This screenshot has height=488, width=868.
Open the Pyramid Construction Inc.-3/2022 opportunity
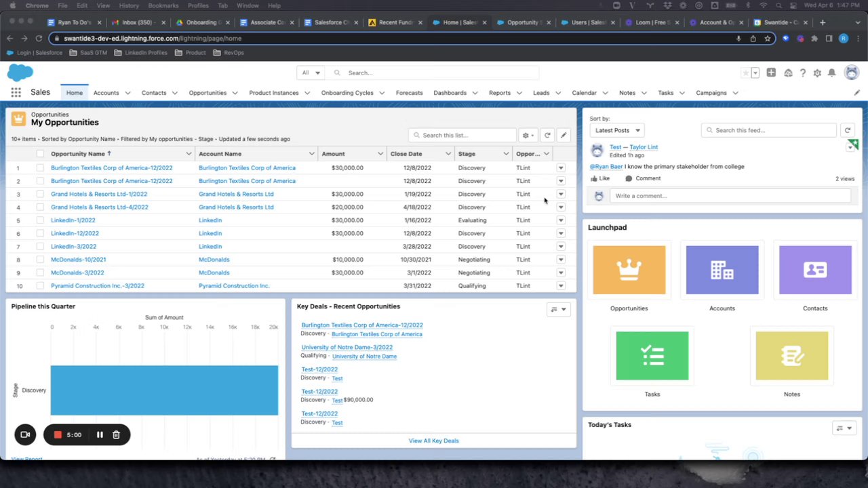[98, 286]
